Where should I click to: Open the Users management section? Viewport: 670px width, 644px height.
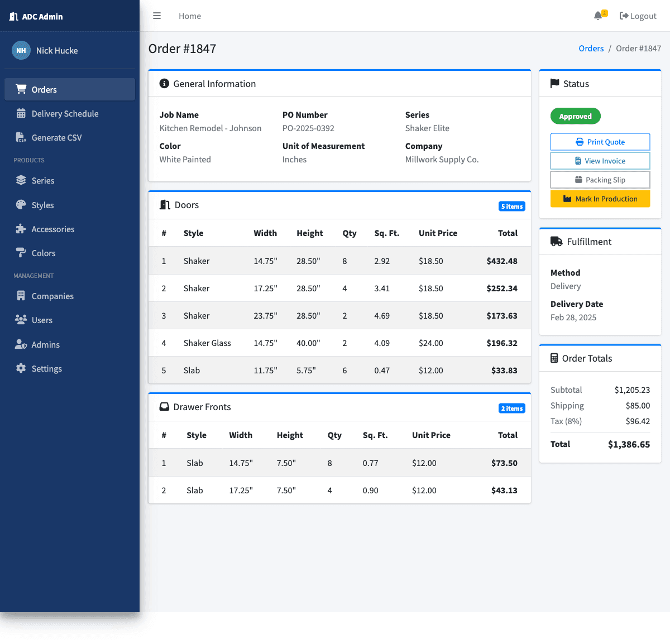[42, 320]
